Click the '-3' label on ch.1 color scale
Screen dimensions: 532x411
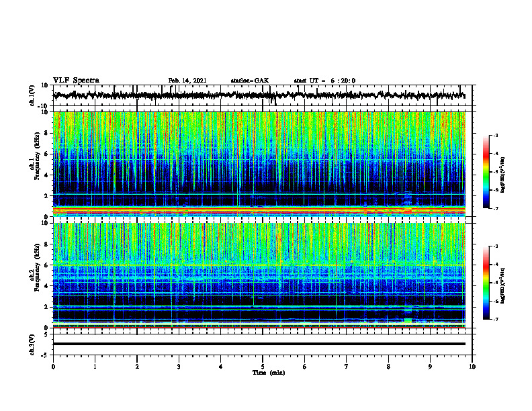495,136
